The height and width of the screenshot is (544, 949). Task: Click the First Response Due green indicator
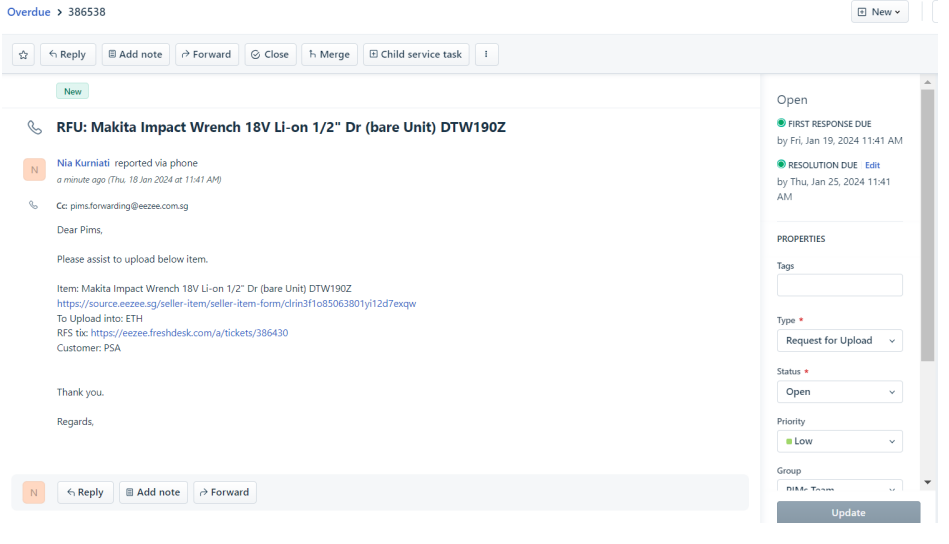coord(781,123)
